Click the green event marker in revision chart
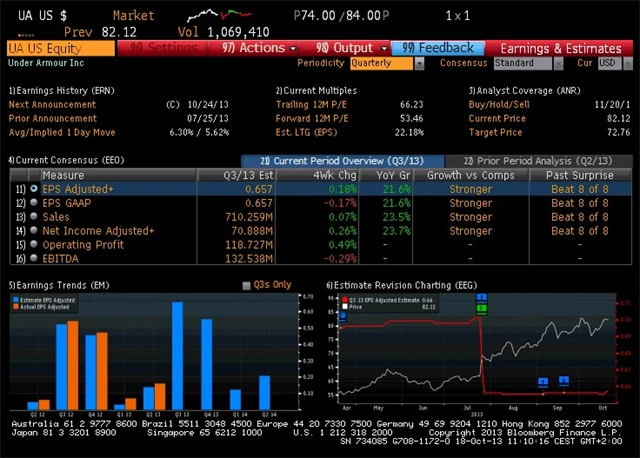 click(481, 308)
